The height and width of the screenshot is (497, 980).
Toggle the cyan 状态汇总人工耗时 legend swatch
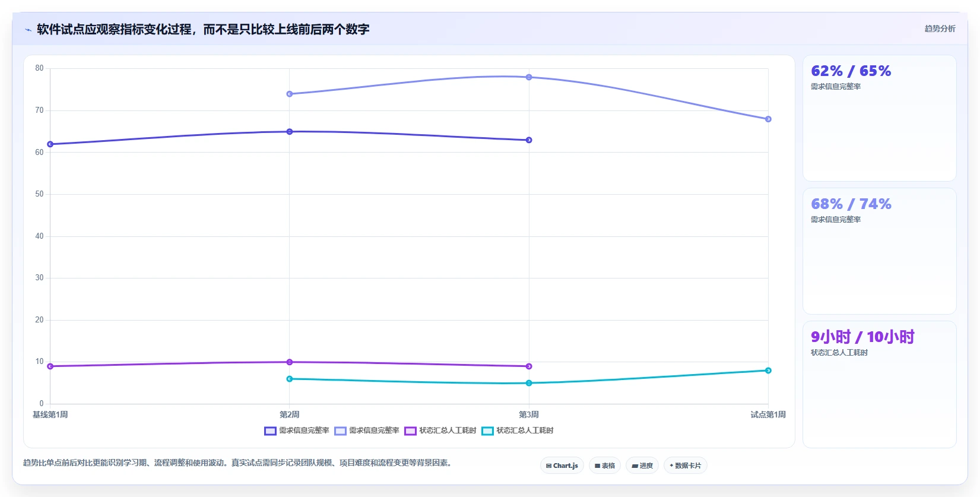coord(487,431)
